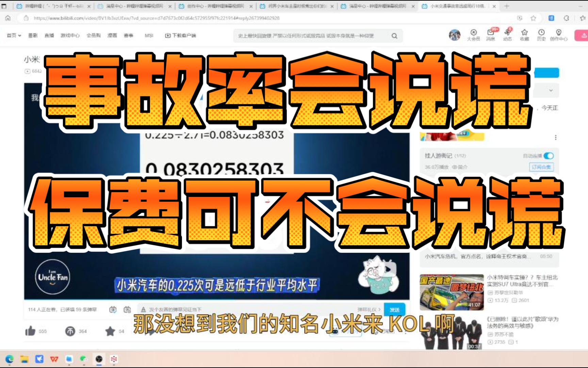Viewport: 588px width, 368px height.
Task: Click 下载客户端 download client link
Action: tap(180, 35)
